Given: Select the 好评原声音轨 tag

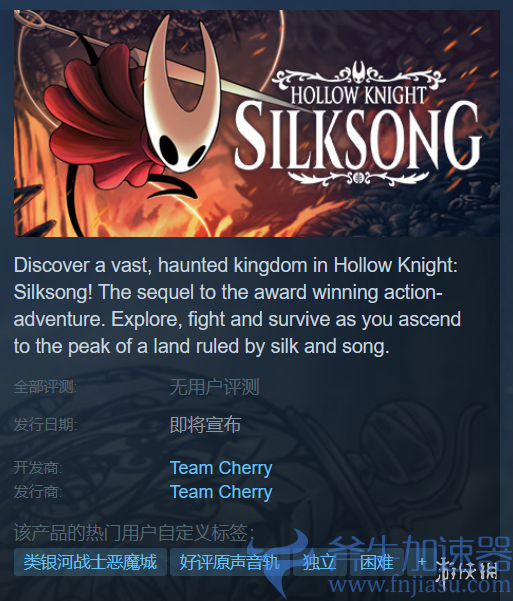Looking at the screenshot, I should click(229, 562).
